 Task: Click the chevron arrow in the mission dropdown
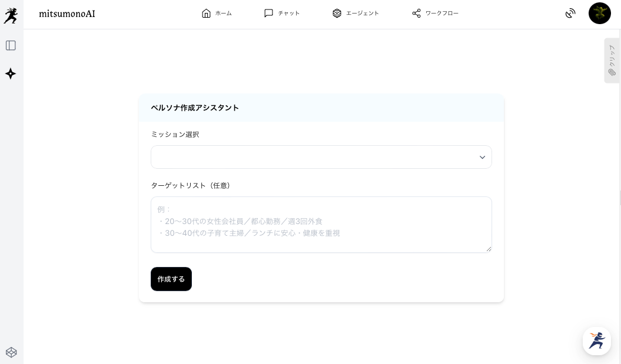point(482,157)
